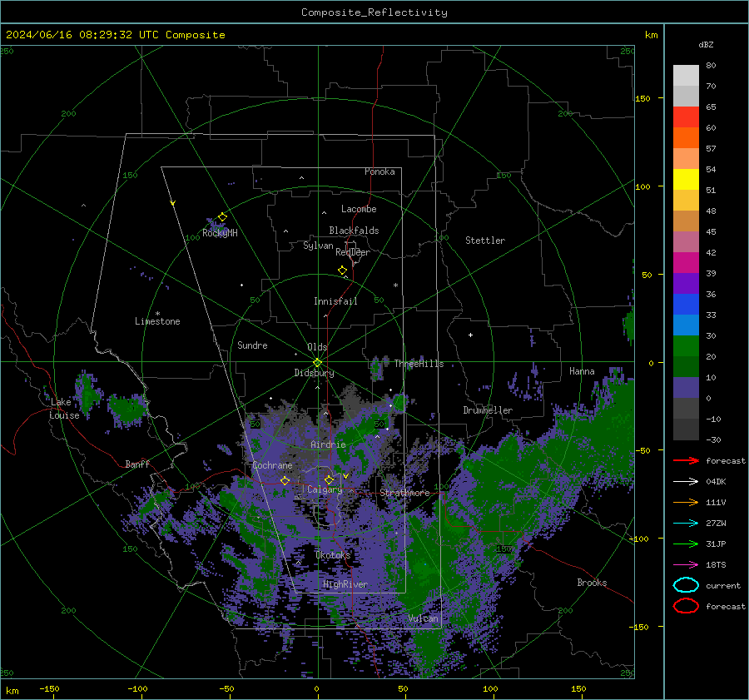Click the current legend label
The image size is (749, 700).
point(723,586)
